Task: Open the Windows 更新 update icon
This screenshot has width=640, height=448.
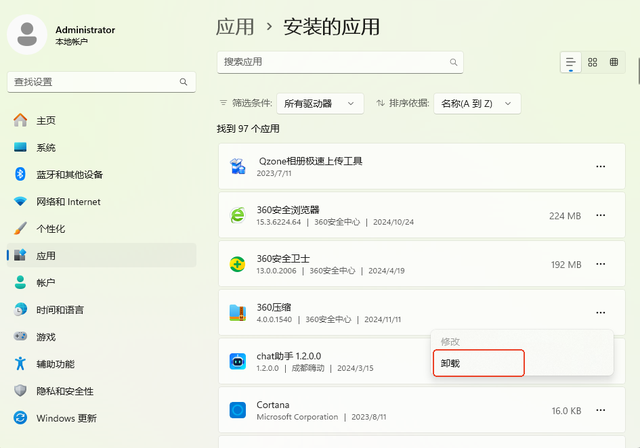Action: coord(20,418)
